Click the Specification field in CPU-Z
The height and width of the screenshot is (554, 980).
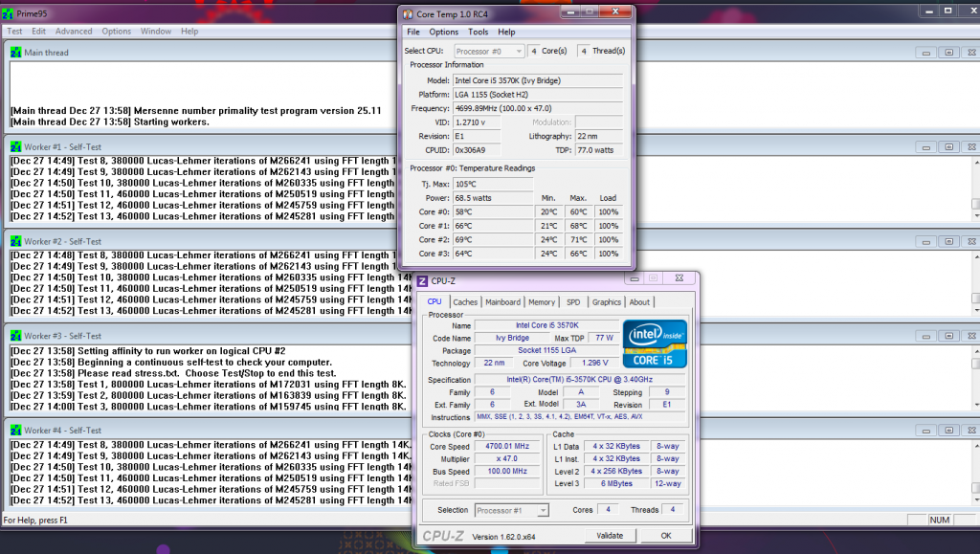coord(579,379)
